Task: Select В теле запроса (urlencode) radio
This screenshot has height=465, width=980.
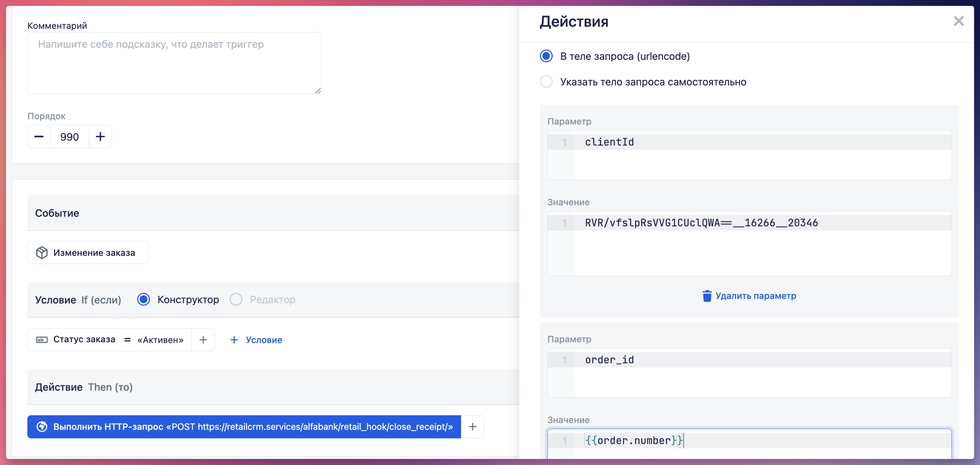Action: pyautogui.click(x=546, y=56)
